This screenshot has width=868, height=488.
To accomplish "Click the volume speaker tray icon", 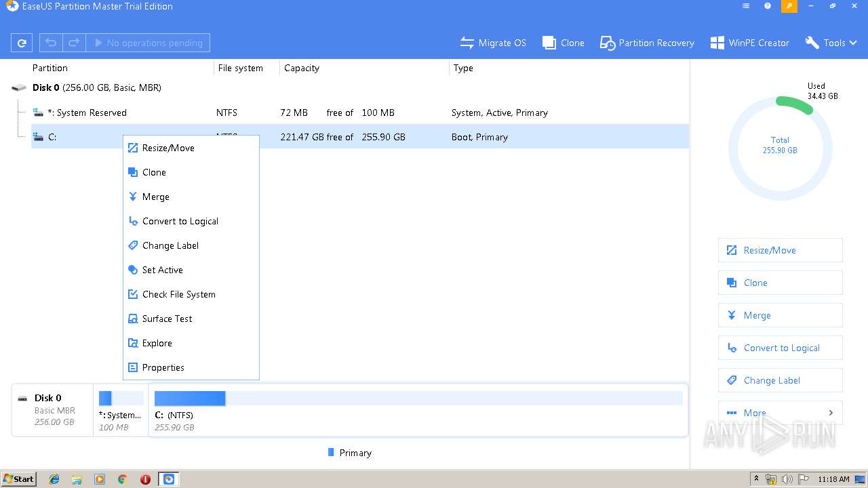I will [787, 479].
